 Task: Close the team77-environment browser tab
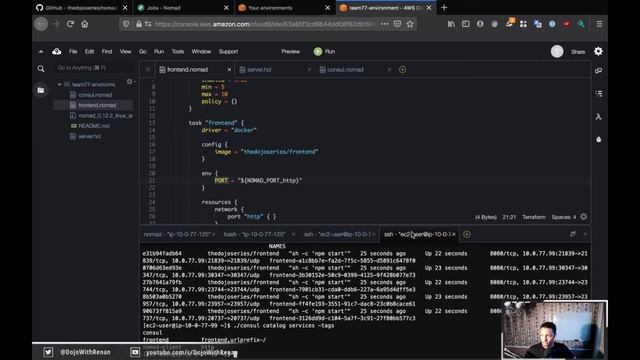point(429,8)
